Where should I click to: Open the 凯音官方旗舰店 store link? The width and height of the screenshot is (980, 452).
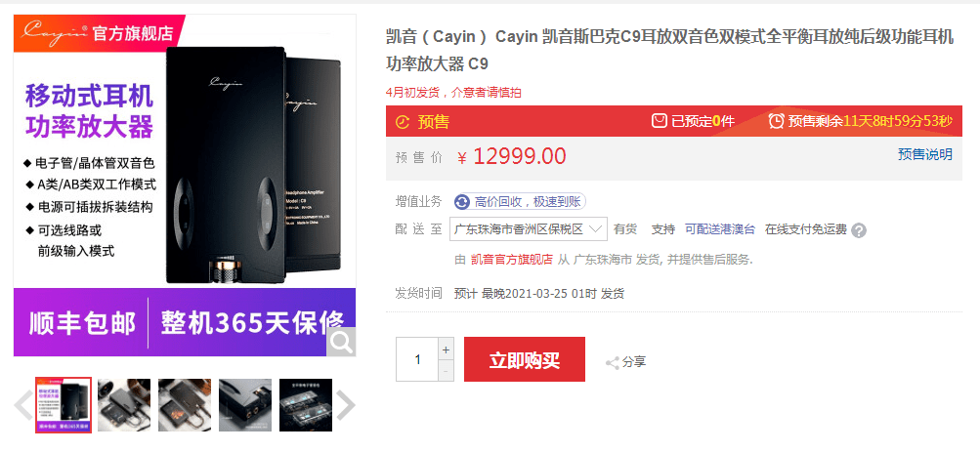point(512,259)
